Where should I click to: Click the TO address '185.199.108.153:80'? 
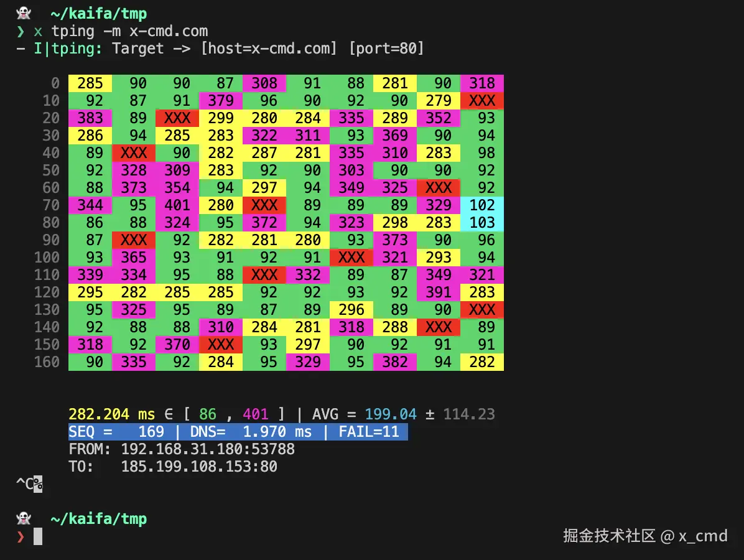tap(199, 467)
